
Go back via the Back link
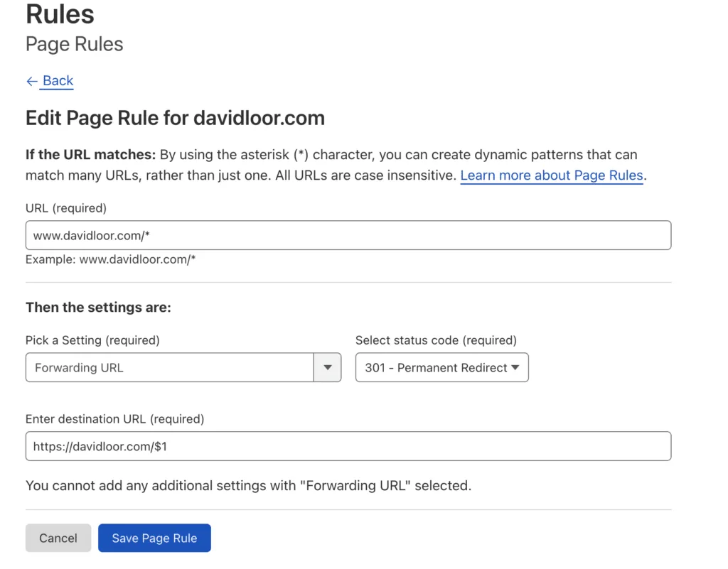point(58,81)
